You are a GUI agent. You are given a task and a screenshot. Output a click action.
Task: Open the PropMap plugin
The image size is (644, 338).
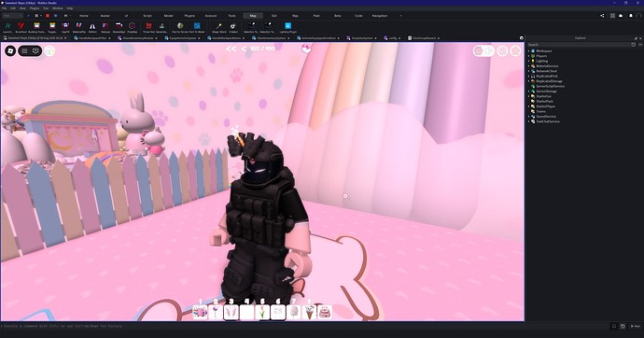click(x=133, y=27)
